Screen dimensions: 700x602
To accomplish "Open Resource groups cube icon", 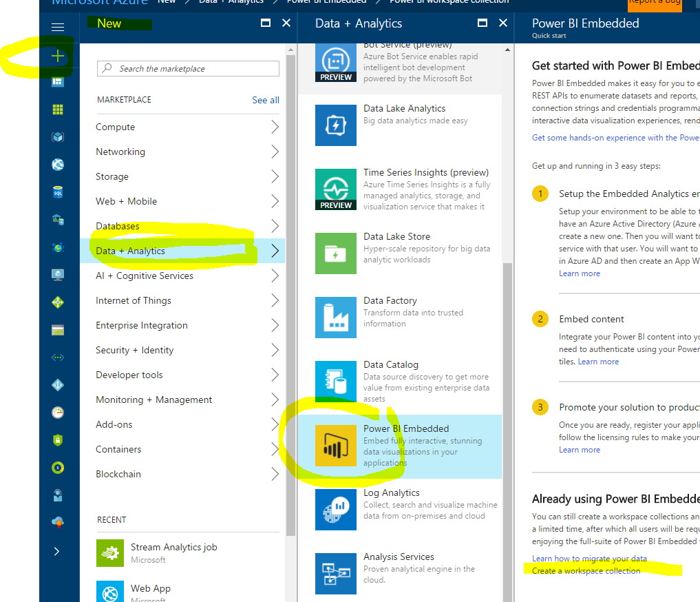I will tap(58, 137).
